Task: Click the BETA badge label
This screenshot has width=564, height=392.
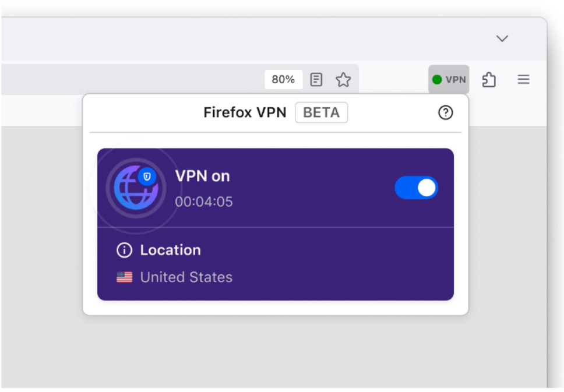Action: tap(321, 113)
